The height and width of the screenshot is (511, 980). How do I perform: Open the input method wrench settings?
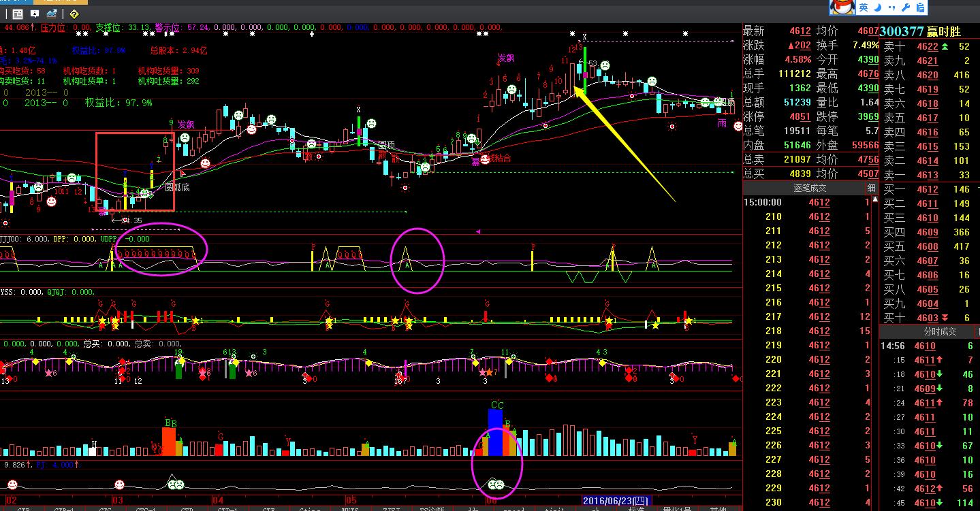pyautogui.click(x=906, y=7)
